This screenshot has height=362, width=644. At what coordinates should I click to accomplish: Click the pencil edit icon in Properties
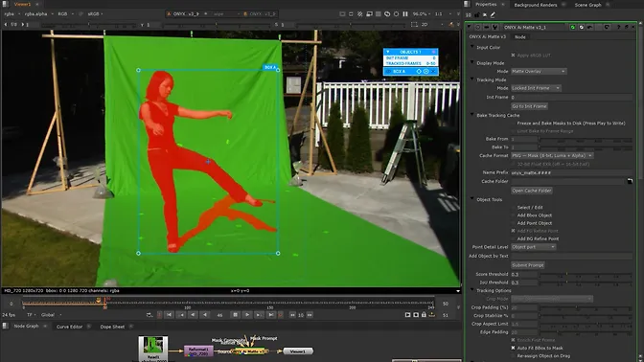pyautogui.click(x=493, y=14)
